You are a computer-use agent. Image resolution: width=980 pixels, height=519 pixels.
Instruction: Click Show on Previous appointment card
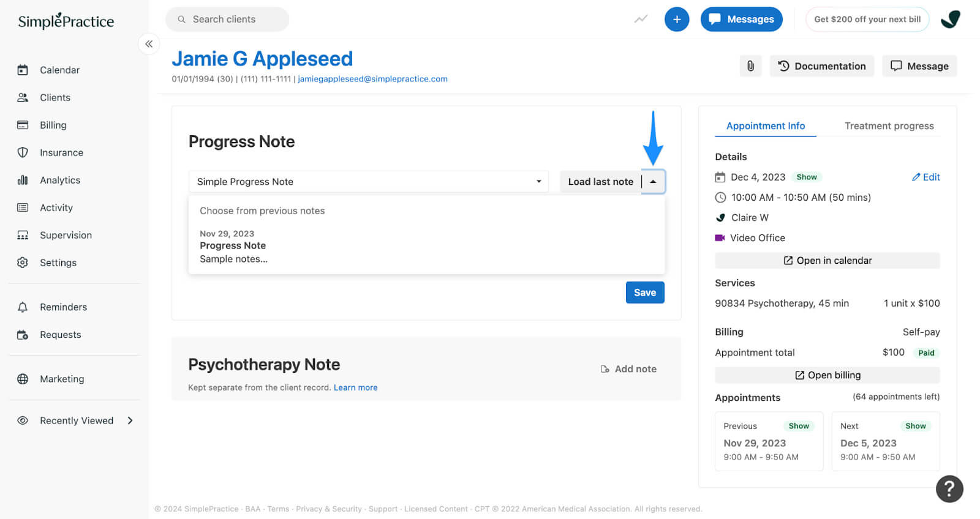click(799, 426)
